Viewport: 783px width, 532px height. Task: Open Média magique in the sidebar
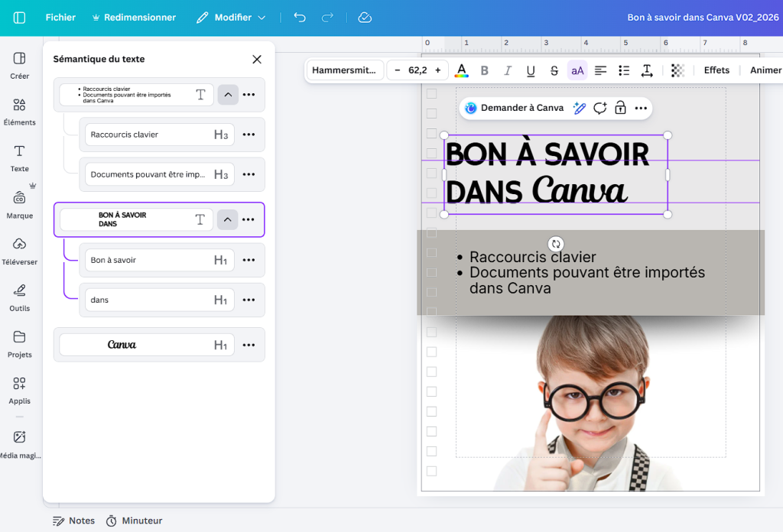tap(19, 443)
